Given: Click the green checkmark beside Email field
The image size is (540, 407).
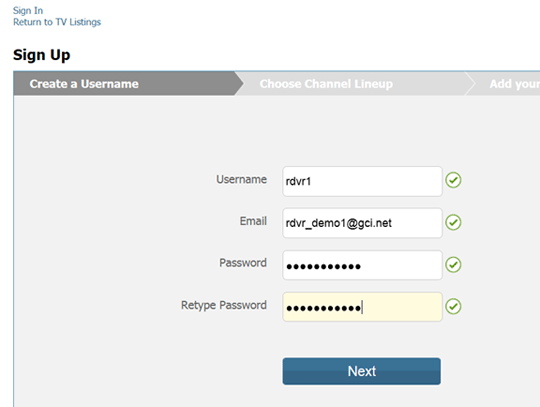Looking at the screenshot, I should 453,222.
